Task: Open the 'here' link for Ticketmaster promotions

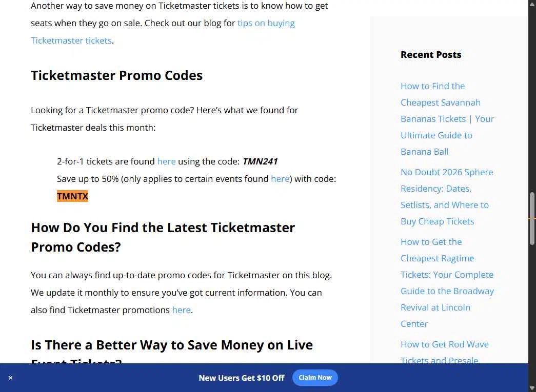Action: (x=181, y=310)
